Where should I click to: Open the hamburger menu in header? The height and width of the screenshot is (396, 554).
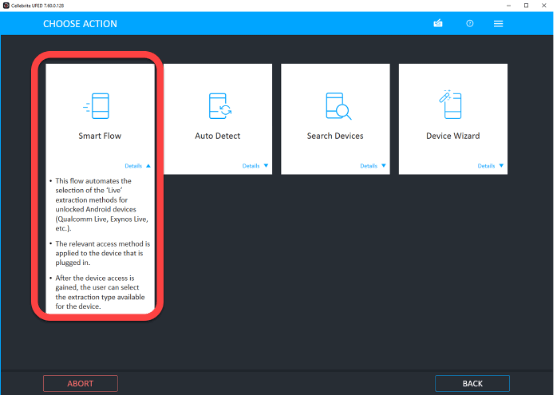(x=498, y=24)
